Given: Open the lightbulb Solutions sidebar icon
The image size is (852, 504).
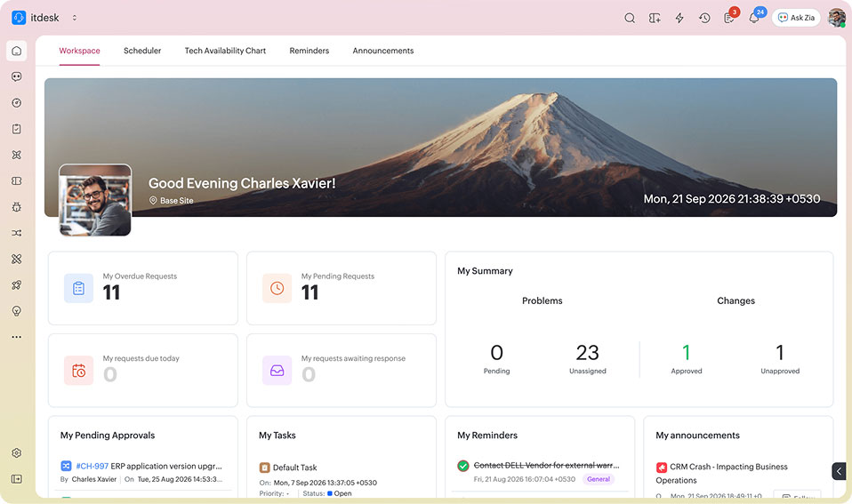Looking at the screenshot, I should tap(17, 311).
